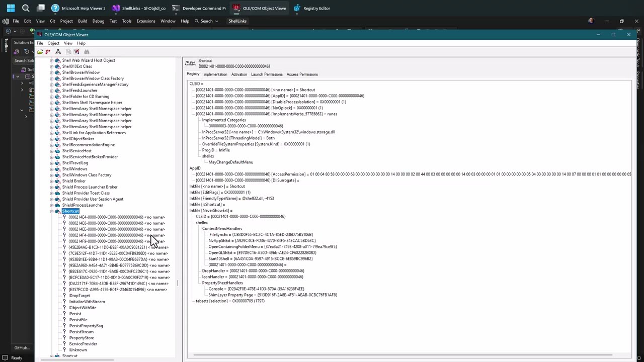This screenshot has height=362, width=644.
Task: Click the ShellLinks solution name button
Action: tap(237, 21)
